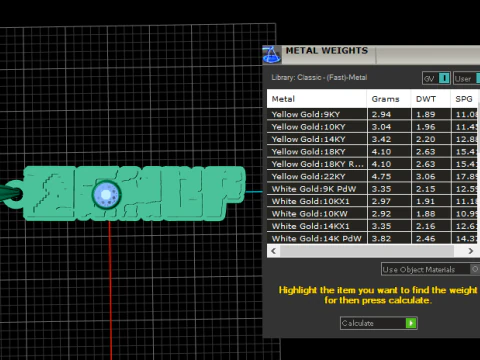Select the Yellow Gold:18KY row
The image size is (480, 360).
(373, 151)
